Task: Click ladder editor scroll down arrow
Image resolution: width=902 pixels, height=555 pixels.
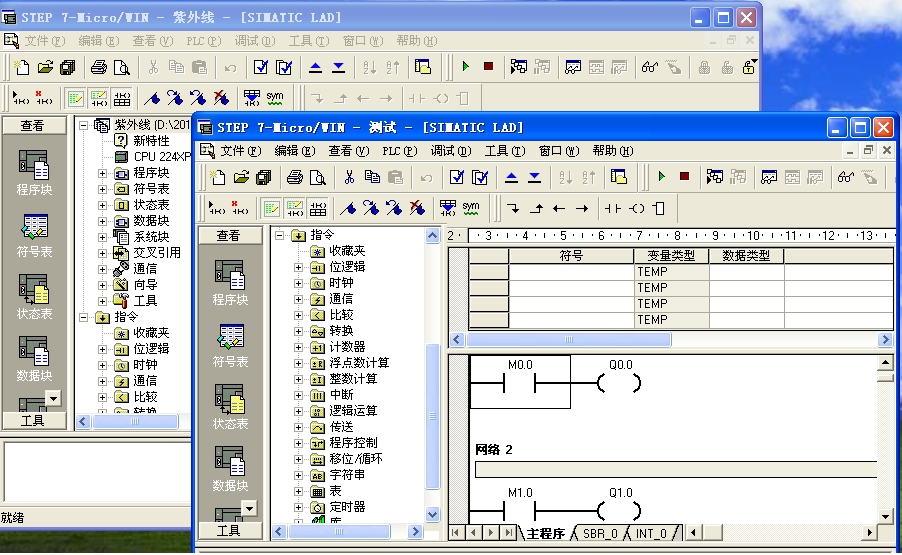Action: pos(885,516)
